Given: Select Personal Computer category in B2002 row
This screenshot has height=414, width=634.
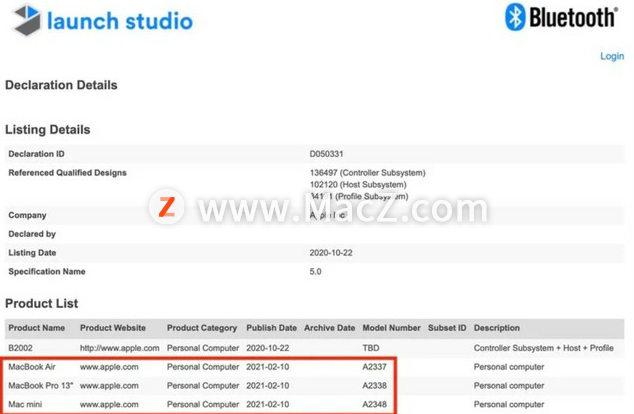Looking at the screenshot, I should pos(203,348).
